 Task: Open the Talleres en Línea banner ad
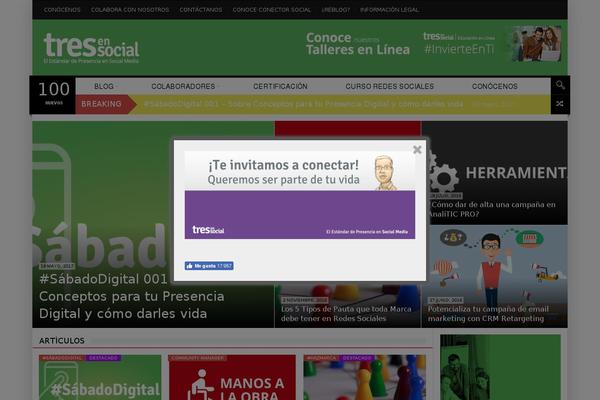point(433,44)
